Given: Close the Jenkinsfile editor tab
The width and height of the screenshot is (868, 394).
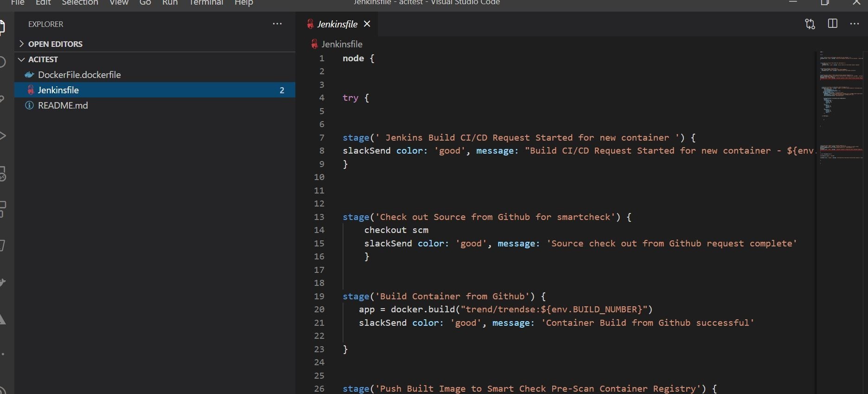Looking at the screenshot, I should click(367, 24).
